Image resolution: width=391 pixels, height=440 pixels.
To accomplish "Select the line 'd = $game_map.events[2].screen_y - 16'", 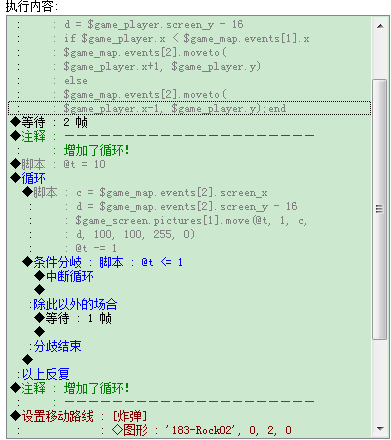I will [x=187, y=206].
